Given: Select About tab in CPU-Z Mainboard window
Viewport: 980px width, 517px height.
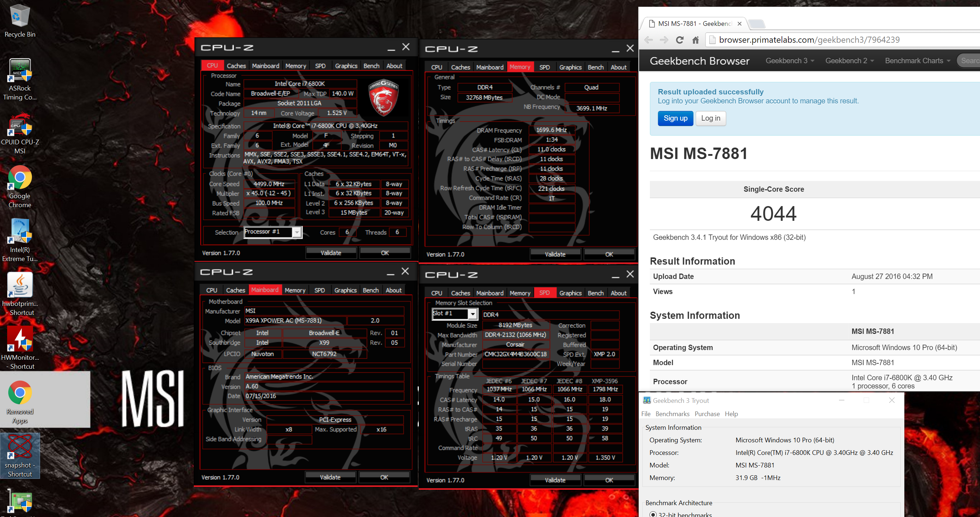Looking at the screenshot, I should click(394, 290).
